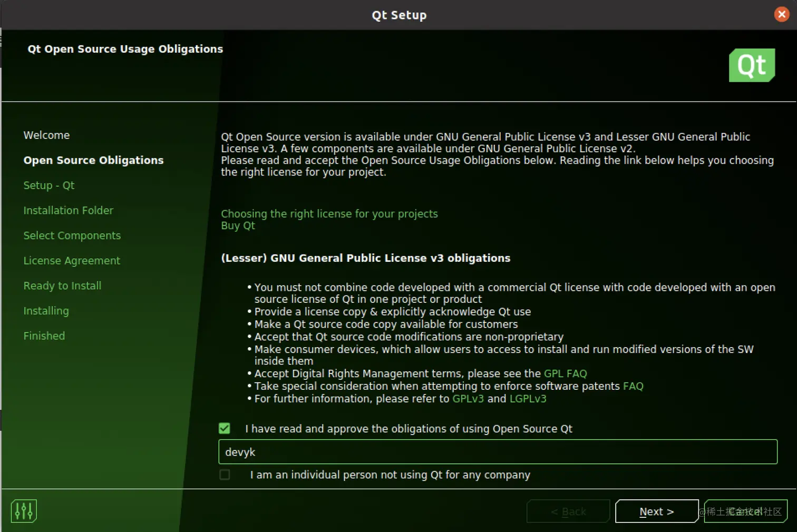Click the company name field containing devyk
797x532 pixels.
(x=498, y=452)
